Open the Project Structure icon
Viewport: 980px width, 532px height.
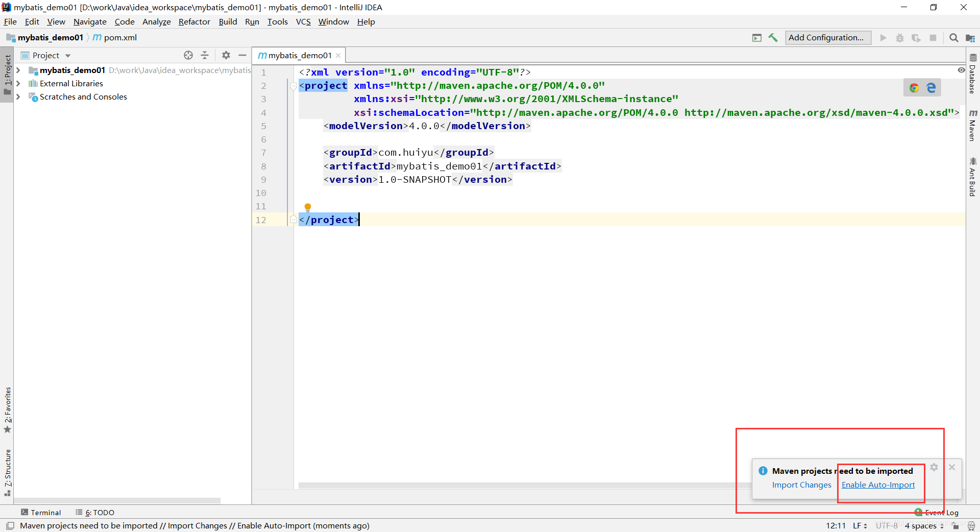[970, 38]
